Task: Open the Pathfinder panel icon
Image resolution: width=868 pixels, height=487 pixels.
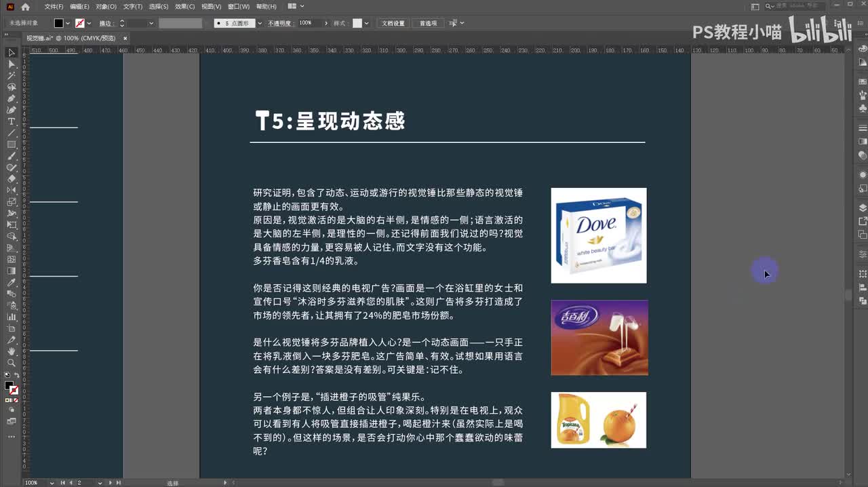Action: coord(863,300)
